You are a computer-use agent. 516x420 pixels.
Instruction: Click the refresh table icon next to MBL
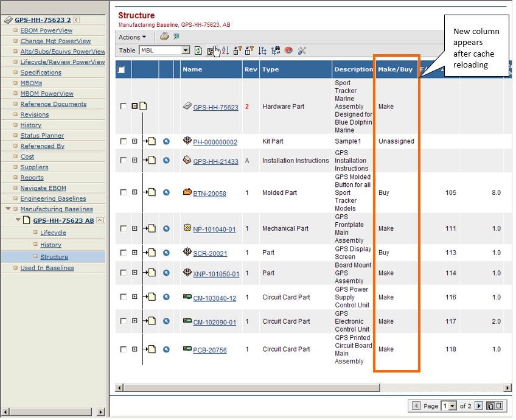click(x=198, y=51)
